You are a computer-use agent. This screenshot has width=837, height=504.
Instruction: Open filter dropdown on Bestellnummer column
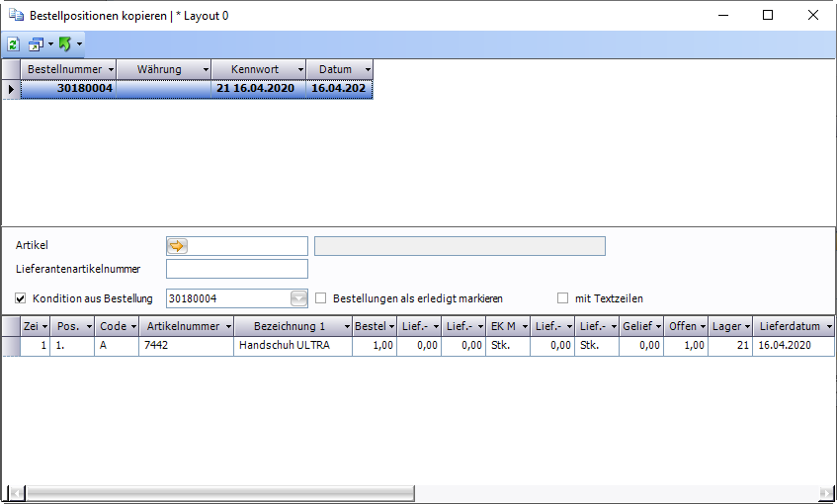[110, 70]
